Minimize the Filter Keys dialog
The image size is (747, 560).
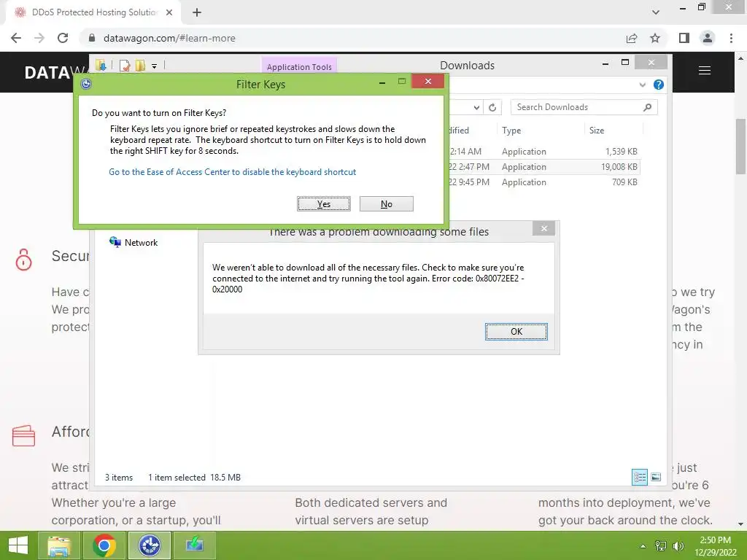pyautogui.click(x=382, y=83)
